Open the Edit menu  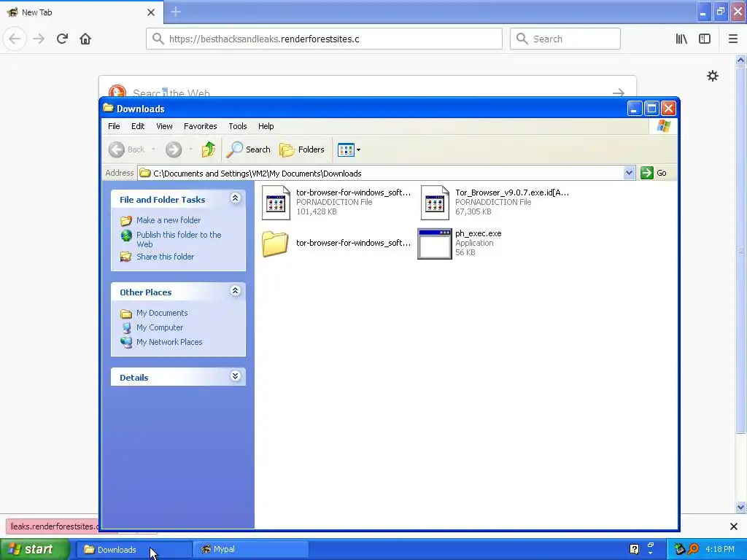pyautogui.click(x=138, y=126)
